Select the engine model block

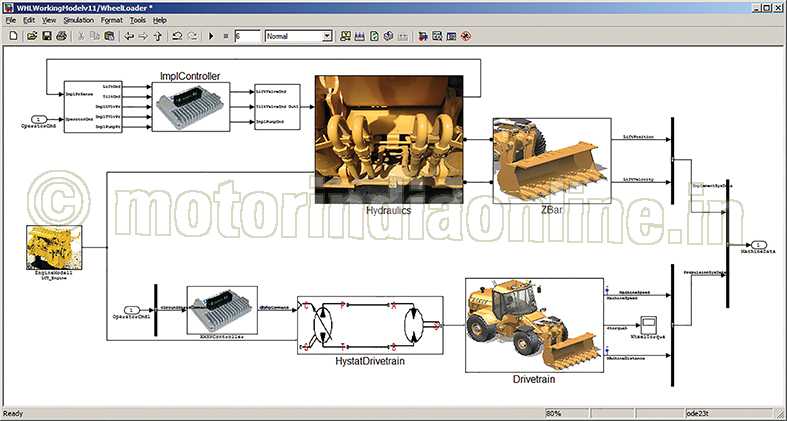click(54, 247)
